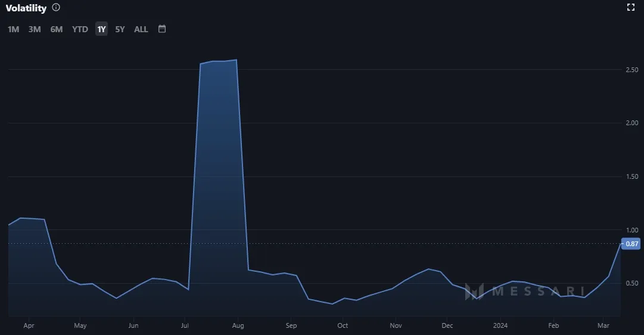
Task: Click the Aug x-axis label
Action: coord(238,325)
